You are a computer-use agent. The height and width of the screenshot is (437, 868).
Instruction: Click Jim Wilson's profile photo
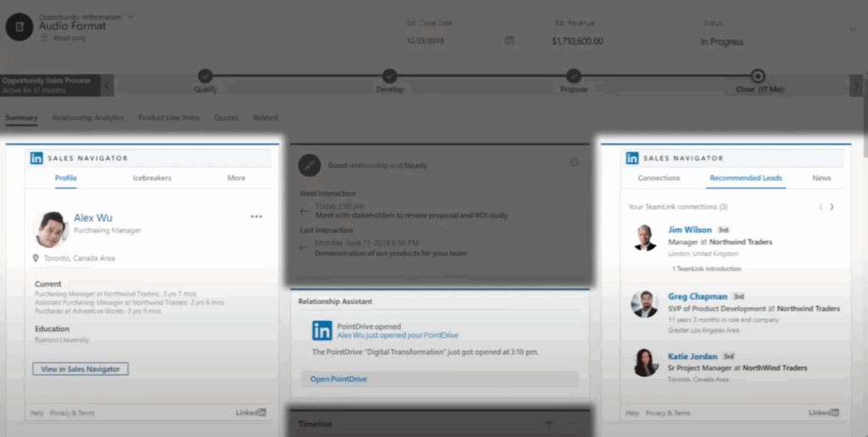coord(645,238)
